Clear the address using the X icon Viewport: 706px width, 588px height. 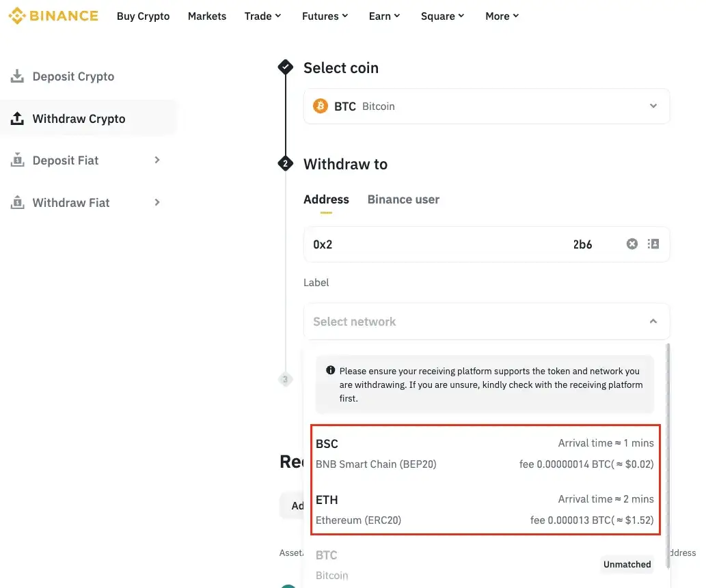click(x=632, y=243)
